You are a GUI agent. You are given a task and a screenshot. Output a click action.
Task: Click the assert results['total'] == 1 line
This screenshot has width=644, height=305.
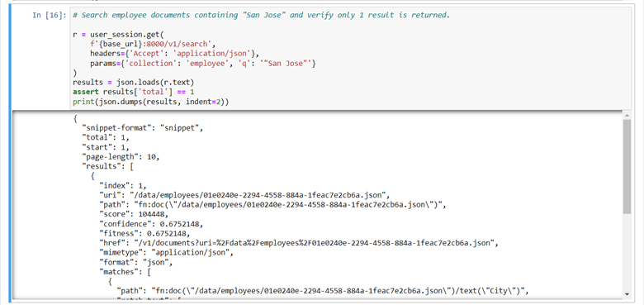134,93
